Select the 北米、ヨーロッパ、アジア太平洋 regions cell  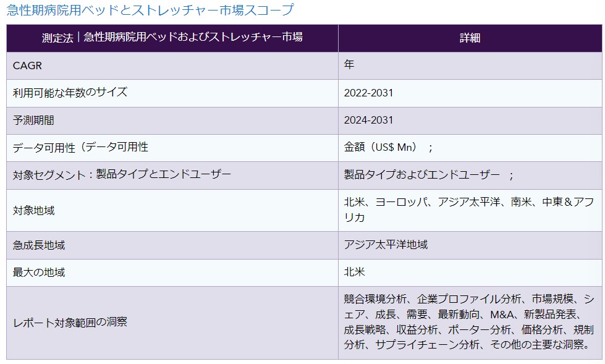tap(470, 210)
